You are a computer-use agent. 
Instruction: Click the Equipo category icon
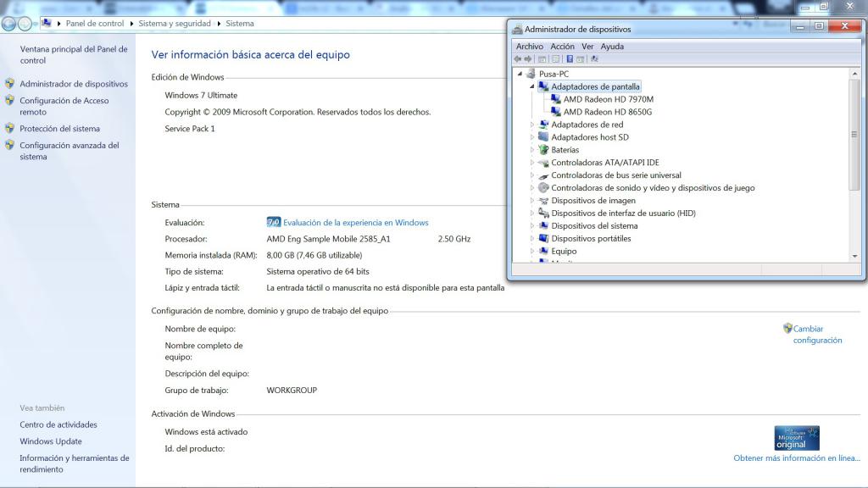543,251
